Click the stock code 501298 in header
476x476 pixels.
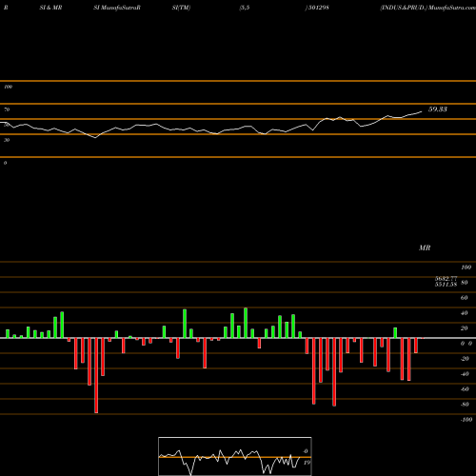point(319,8)
